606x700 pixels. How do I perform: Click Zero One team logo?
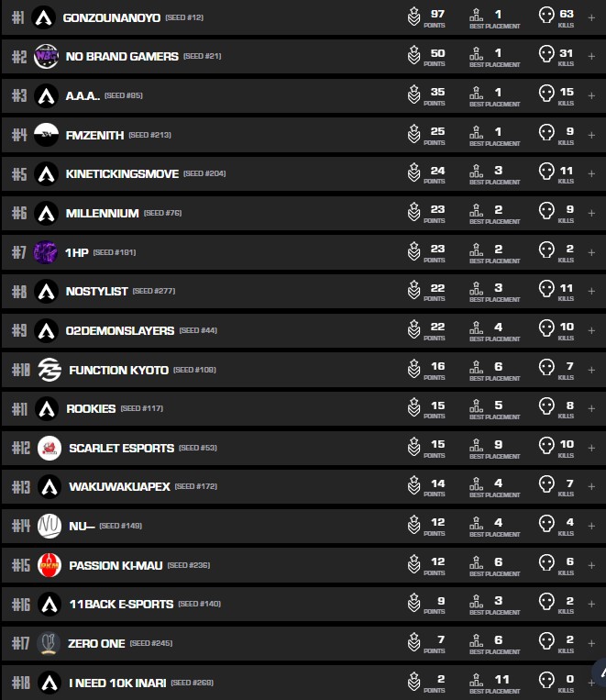pos(49,643)
